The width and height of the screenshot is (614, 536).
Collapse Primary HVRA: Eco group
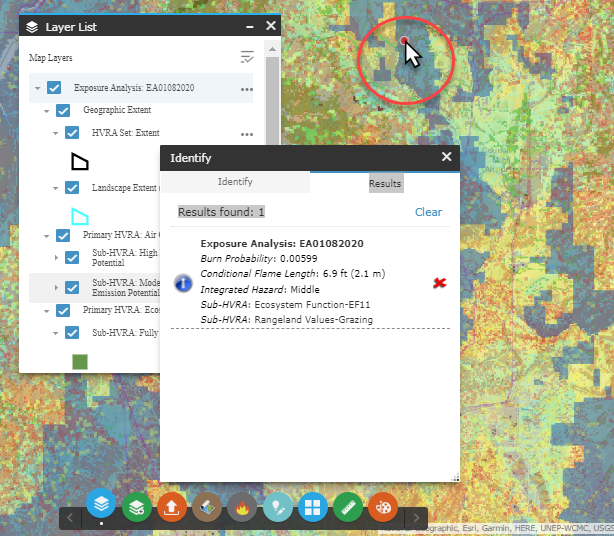[x=47, y=311]
